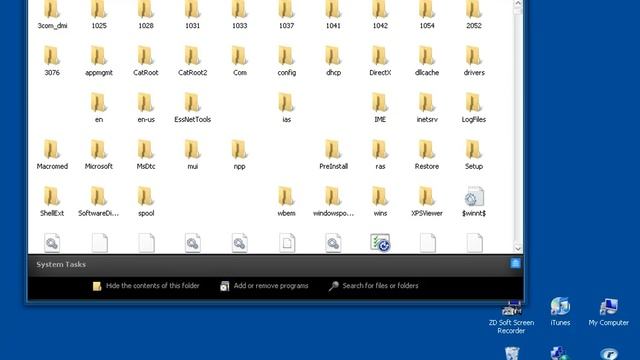Select the dhcp folder
Image resolution: width=640 pixels, height=360 pixels.
[333, 61]
